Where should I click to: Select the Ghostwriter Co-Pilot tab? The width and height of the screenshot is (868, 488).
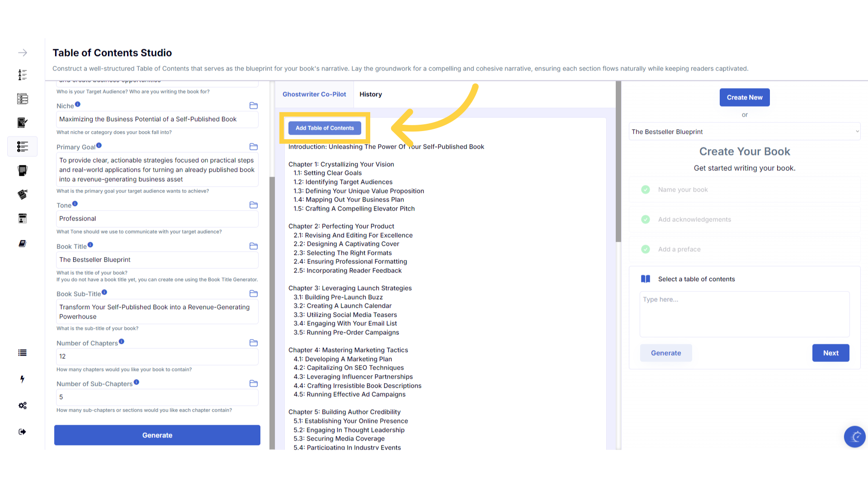coord(314,94)
